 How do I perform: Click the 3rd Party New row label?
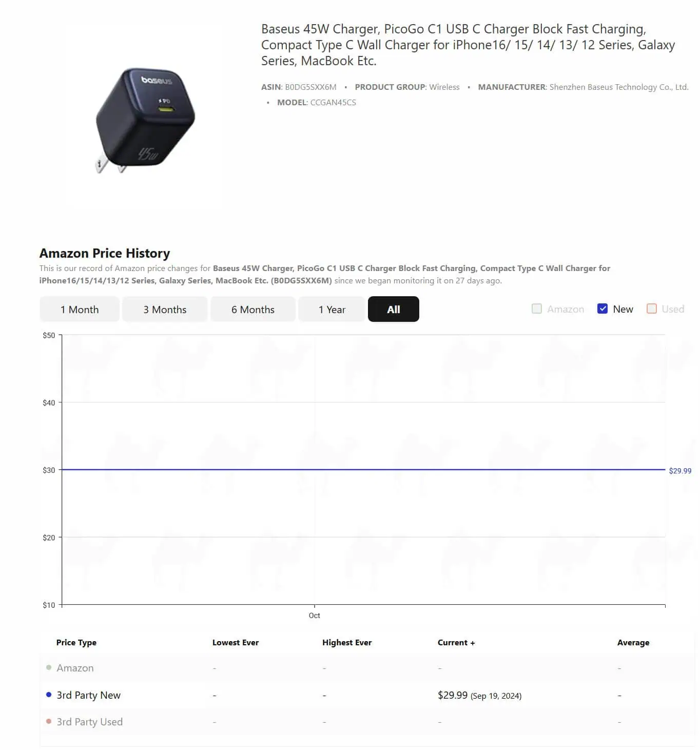[x=89, y=695]
